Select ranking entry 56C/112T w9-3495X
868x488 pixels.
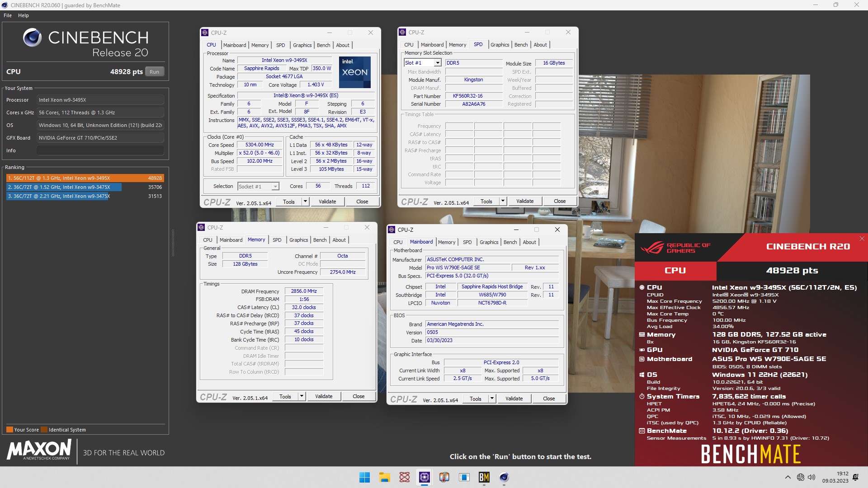click(85, 178)
